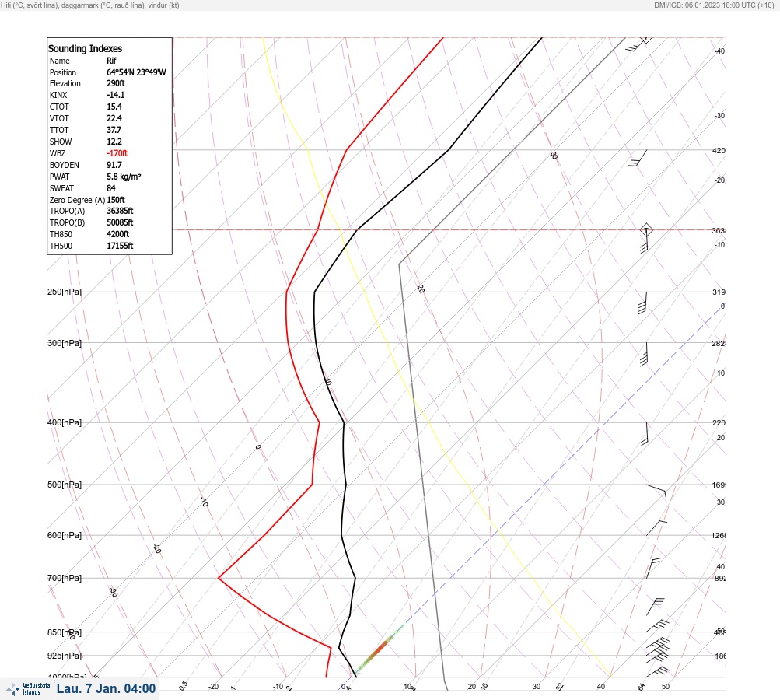Click the TH500 value '17155ft'
Image resolution: width=780 pixels, height=700 pixels.
click(120, 246)
